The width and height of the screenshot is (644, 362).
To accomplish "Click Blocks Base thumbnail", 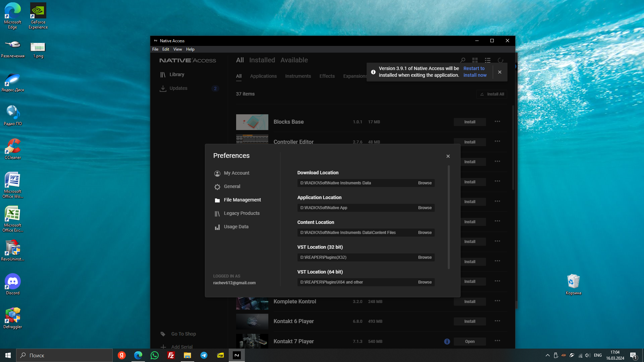I will pyautogui.click(x=252, y=122).
